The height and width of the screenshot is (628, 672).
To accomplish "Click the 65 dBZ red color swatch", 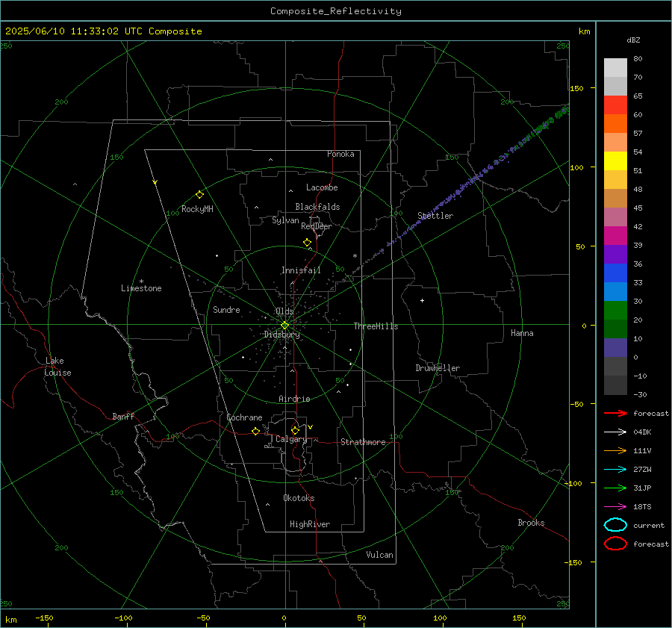I will click(615, 105).
